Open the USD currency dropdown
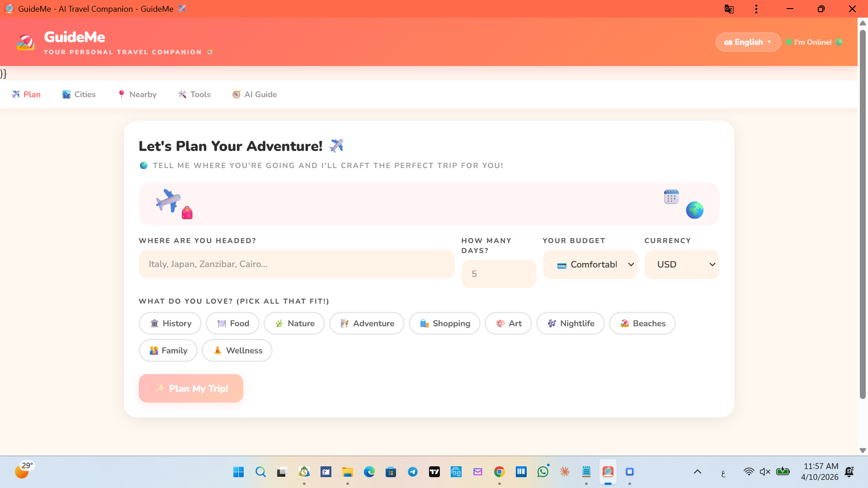This screenshot has width=868, height=488. [x=681, y=264]
